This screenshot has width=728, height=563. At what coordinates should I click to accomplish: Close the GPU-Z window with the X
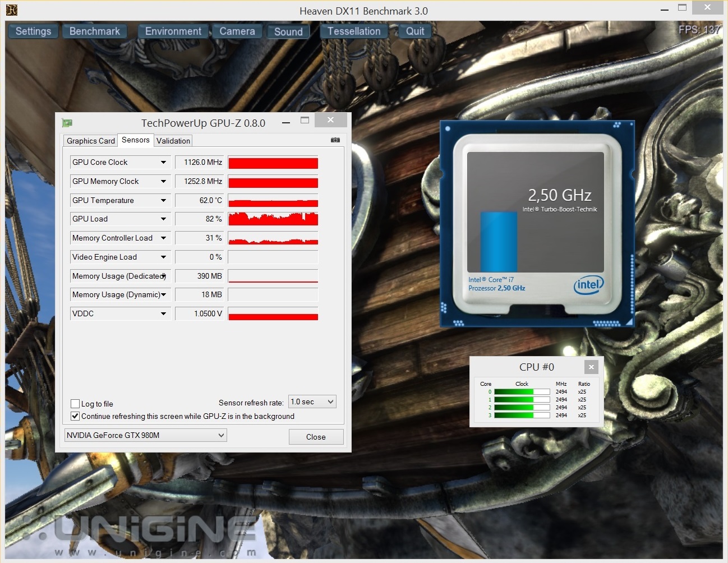point(331,120)
